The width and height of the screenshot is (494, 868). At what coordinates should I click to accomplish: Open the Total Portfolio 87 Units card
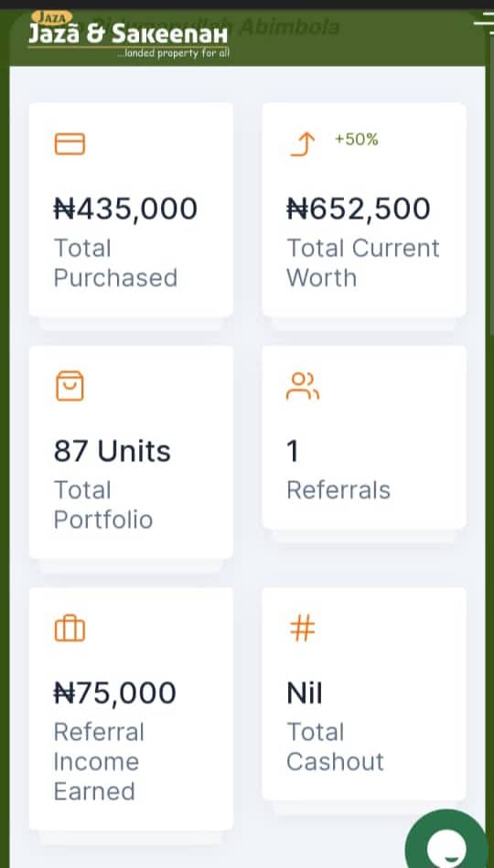131,452
